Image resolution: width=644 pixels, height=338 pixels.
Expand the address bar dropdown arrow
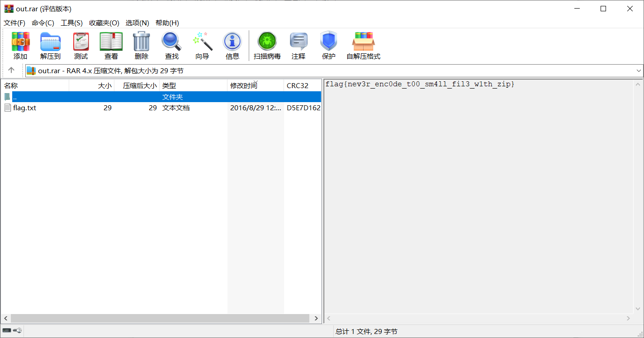[x=639, y=70]
